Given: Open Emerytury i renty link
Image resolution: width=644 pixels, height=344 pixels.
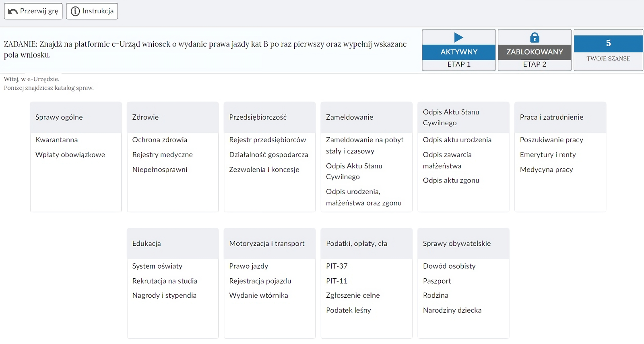Looking at the screenshot, I should click(x=547, y=155).
